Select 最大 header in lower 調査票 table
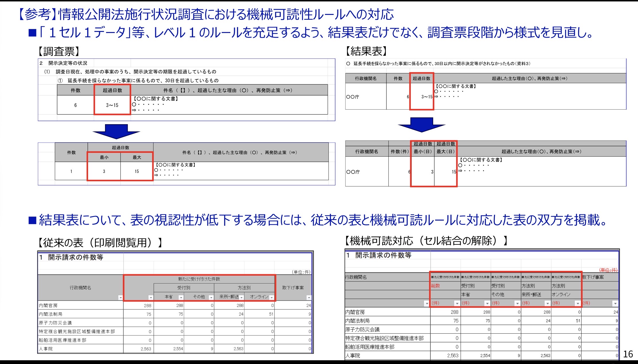The image size is (638, 364). [137, 157]
